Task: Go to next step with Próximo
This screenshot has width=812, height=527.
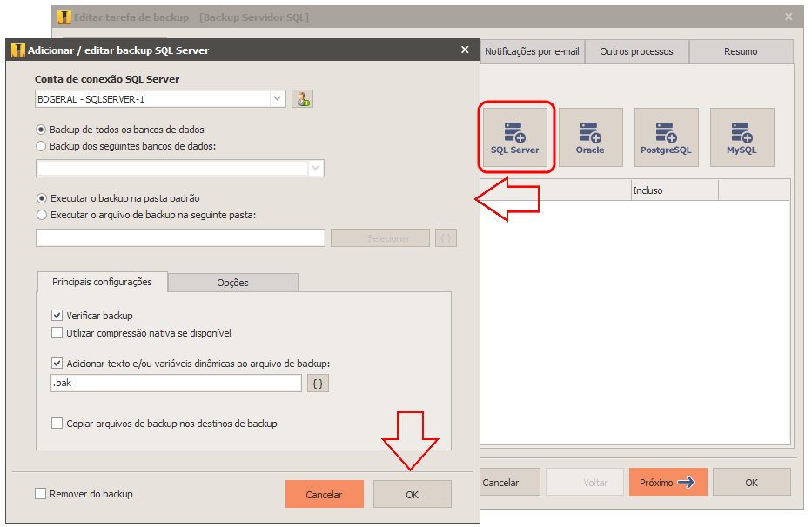Action: point(668,483)
